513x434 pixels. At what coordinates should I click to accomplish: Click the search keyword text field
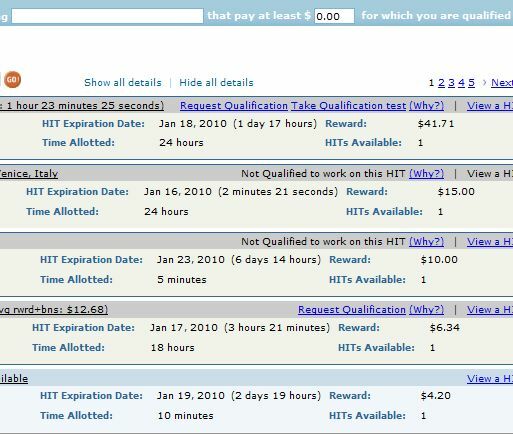107,16
